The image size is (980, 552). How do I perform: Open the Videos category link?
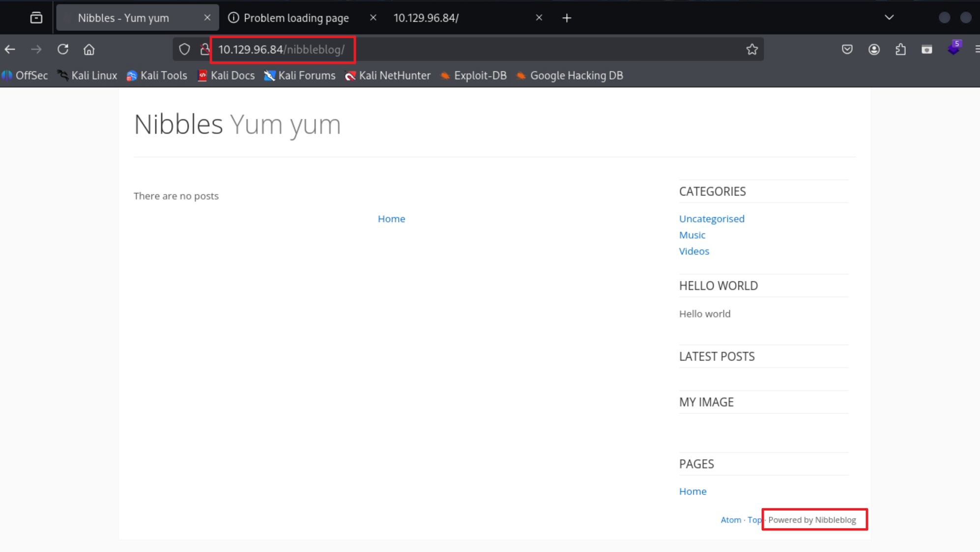pyautogui.click(x=693, y=251)
